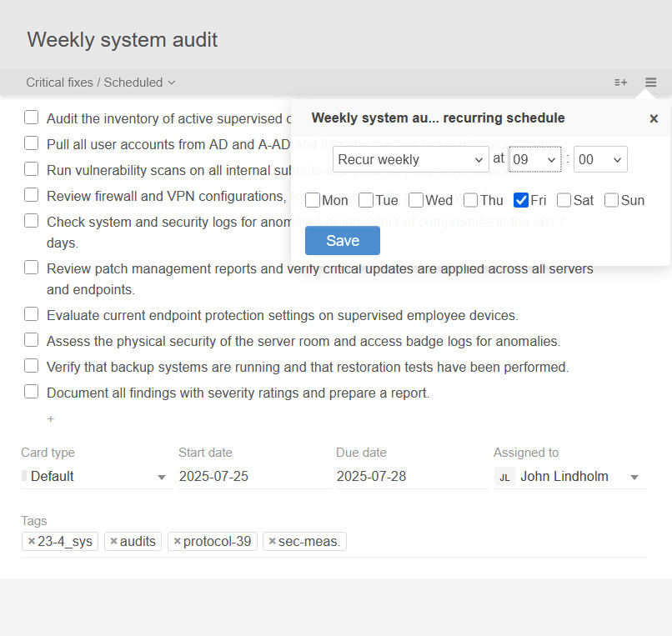672x636 pixels.
Task: Expand the Default card type dropdown
Action: (x=161, y=476)
